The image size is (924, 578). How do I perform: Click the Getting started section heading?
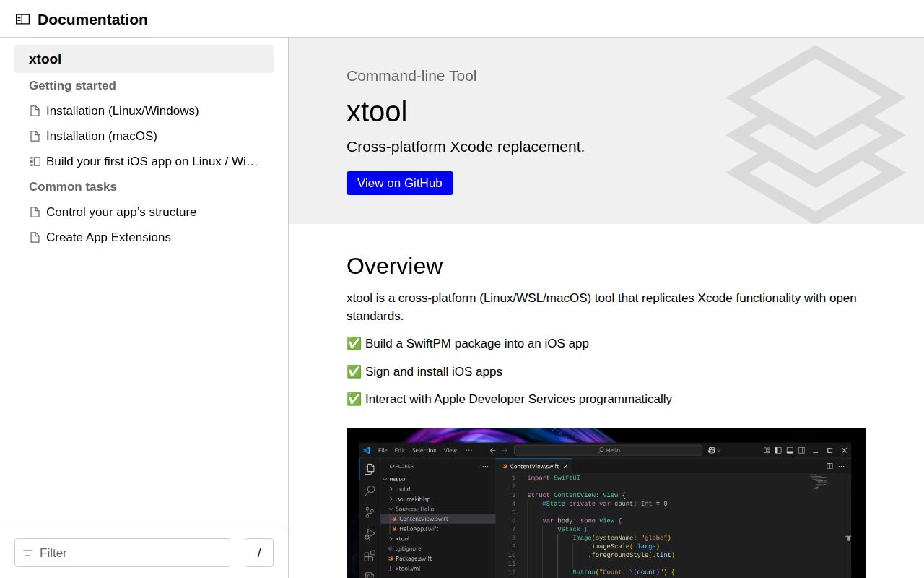(x=72, y=85)
